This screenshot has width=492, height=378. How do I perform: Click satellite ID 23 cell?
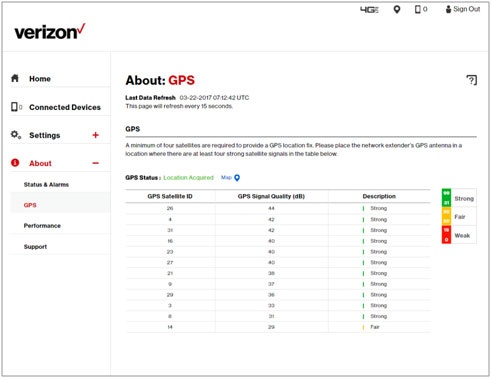coord(170,252)
